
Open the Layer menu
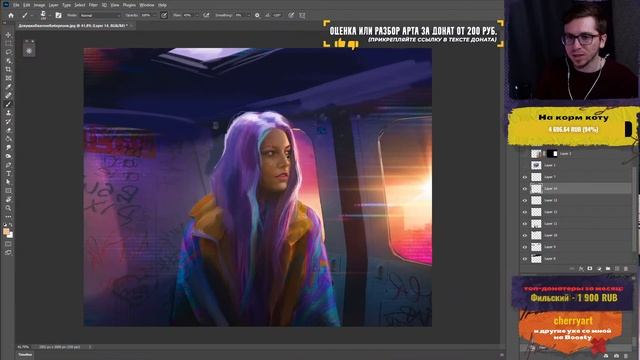pyautogui.click(x=53, y=5)
